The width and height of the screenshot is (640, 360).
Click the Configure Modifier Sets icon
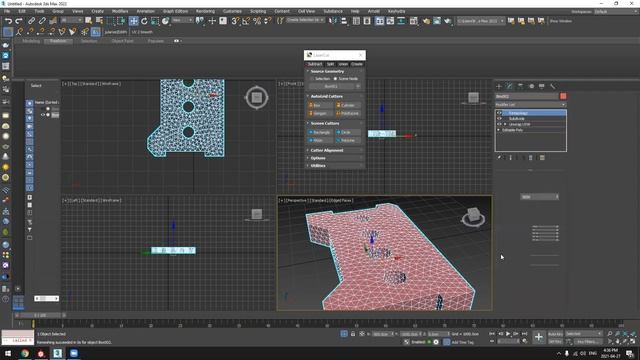(542, 158)
